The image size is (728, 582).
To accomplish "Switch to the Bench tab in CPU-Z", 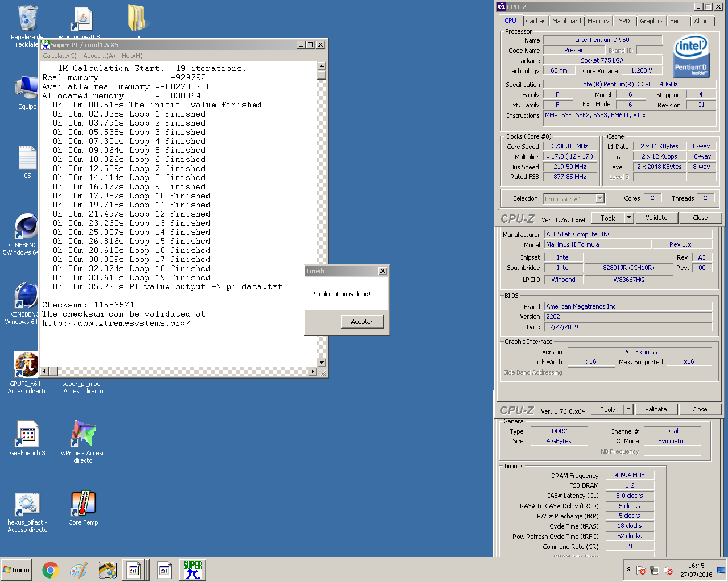I will (x=678, y=21).
